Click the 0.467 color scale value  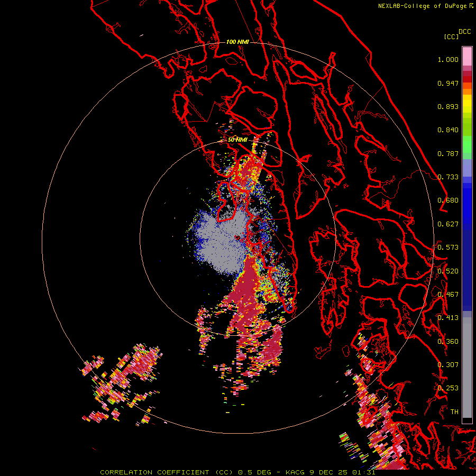448,295
